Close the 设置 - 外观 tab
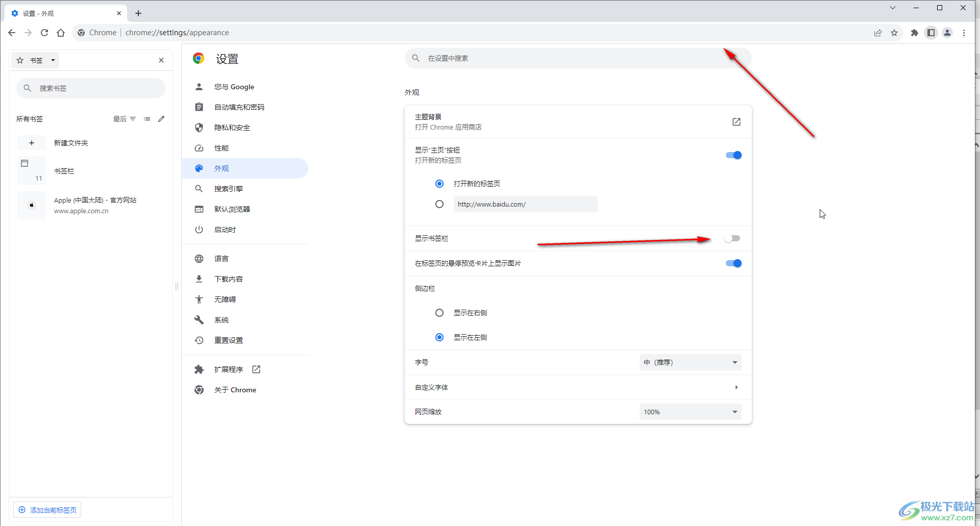This screenshot has height=526, width=980. click(x=119, y=13)
